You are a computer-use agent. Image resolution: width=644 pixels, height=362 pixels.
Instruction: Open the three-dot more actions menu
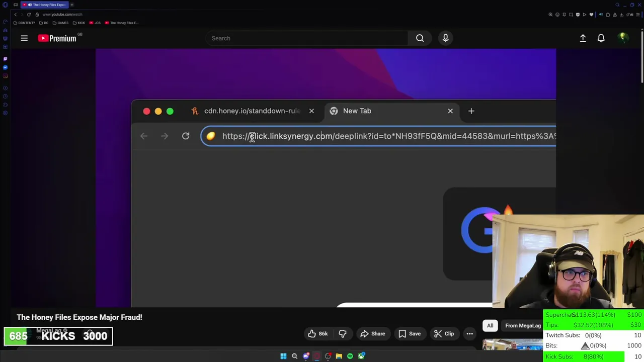coord(469,334)
